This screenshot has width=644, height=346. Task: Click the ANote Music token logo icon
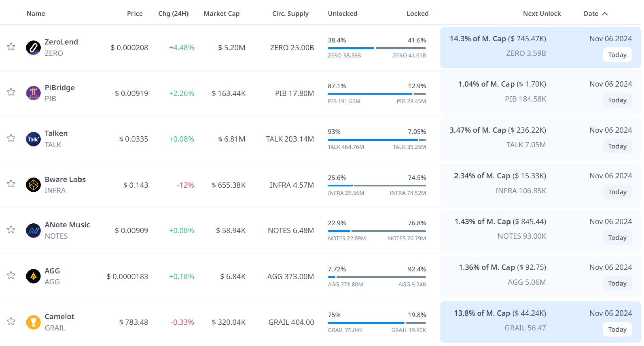pos(33,230)
